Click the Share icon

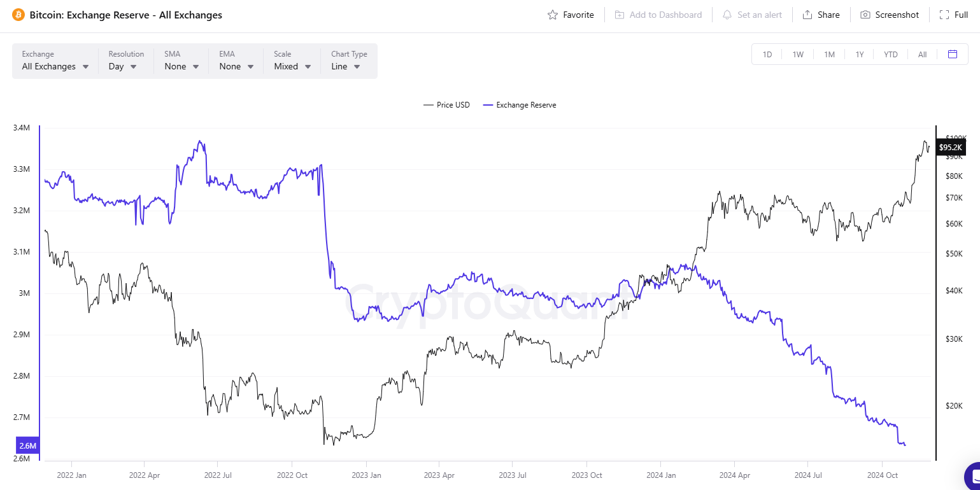click(x=807, y=15)
